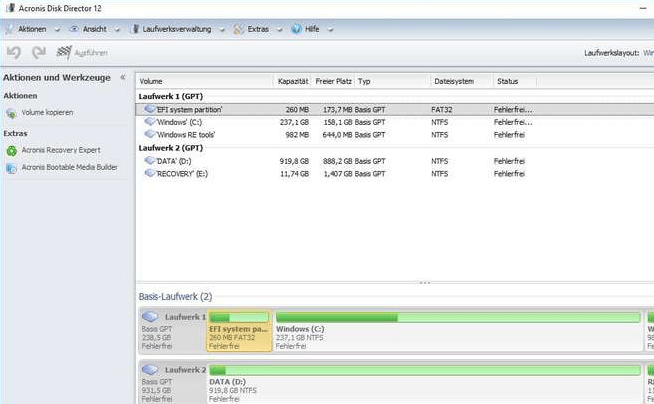Select the 'EFI system partition' row
The image size is (654, 404).
coord(395,110)
